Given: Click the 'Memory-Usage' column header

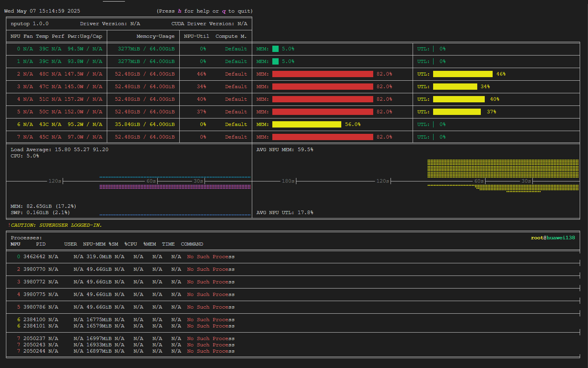Looking at the screenshot, I should click(156, 36).
